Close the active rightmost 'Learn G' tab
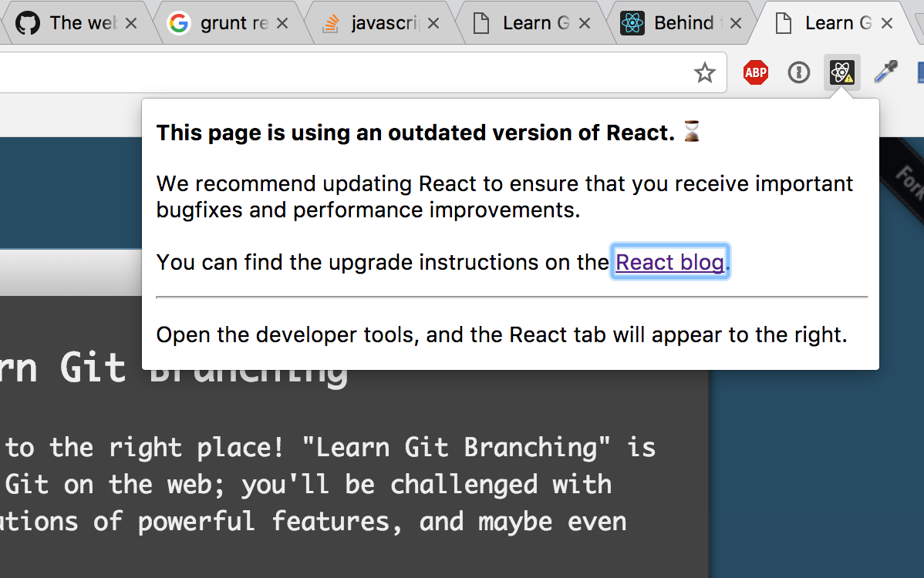924x578 pixels. coord(887,23)
